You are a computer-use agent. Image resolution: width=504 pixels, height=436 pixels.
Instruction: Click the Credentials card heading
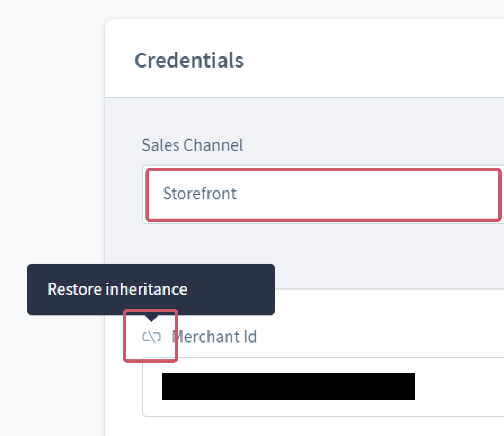point(189,60)
